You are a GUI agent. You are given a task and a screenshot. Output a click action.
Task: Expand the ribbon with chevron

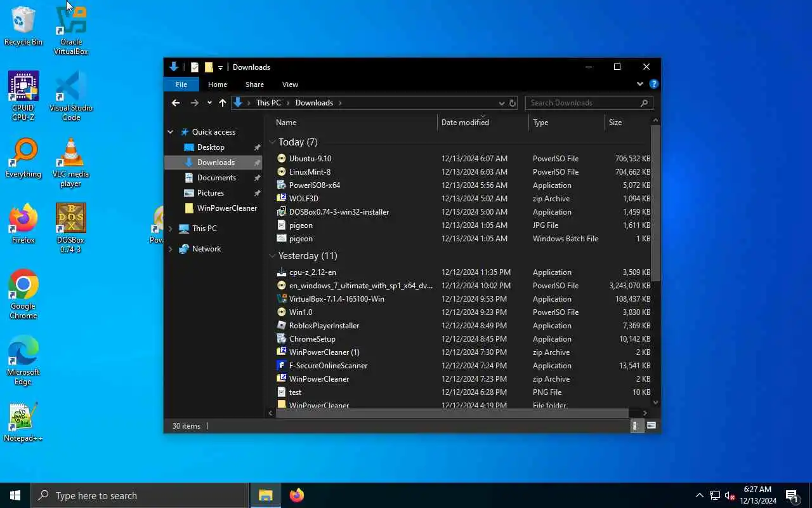pyautogui.click(x=639, y=84)
